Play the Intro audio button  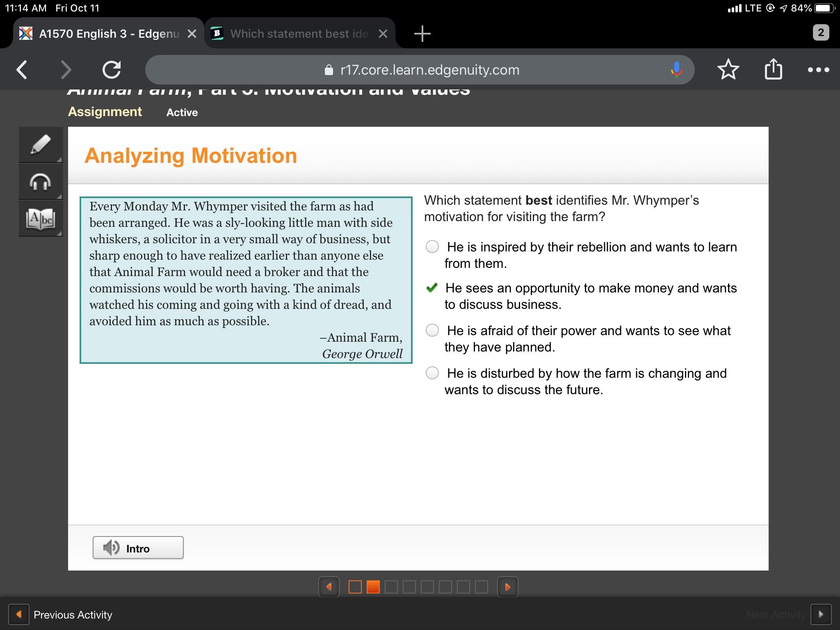138,548
